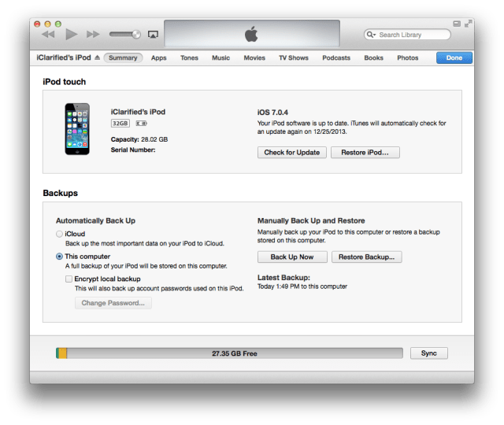The height and width of the screenshot is (425, 504).
Task: Open the AirPlay output icon
Action: 153,35
